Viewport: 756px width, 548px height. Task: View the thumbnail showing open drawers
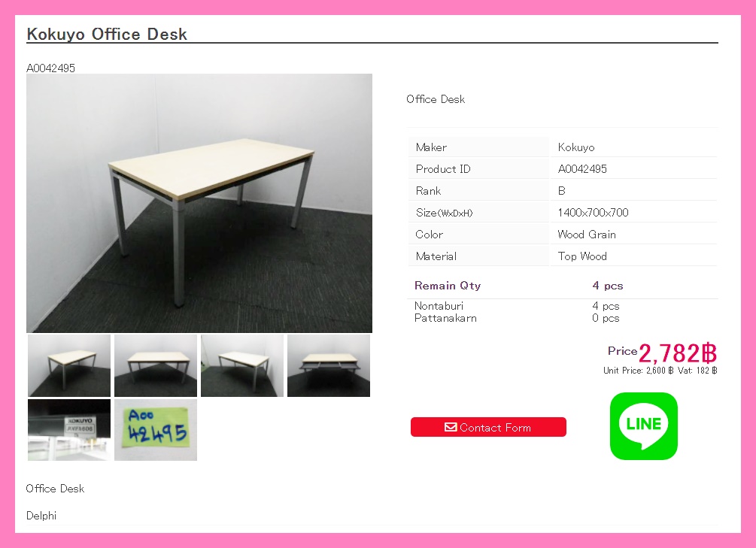tap(329, 366)
